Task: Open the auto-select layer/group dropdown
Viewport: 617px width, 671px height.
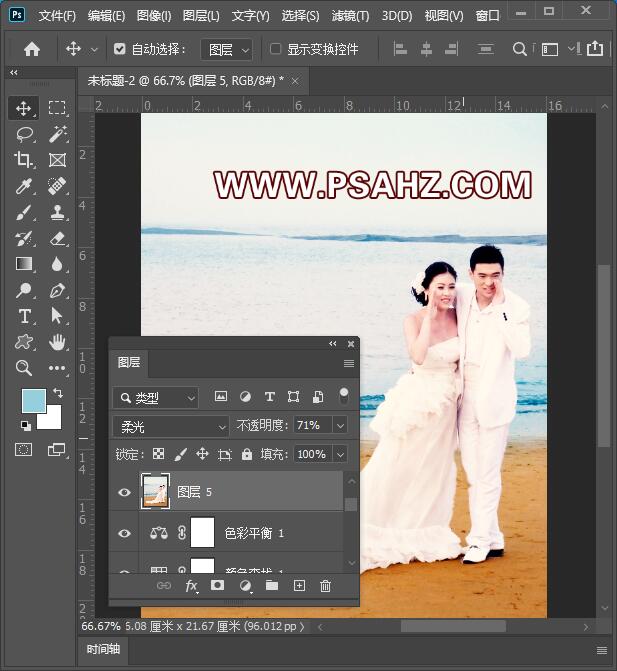Action: [x=226, y=50]
